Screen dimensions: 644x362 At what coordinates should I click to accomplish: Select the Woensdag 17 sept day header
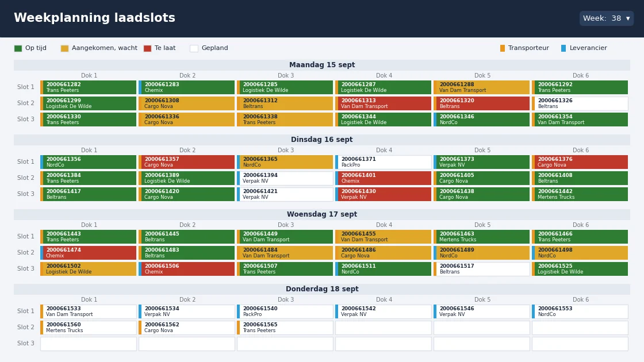(322, 214)
